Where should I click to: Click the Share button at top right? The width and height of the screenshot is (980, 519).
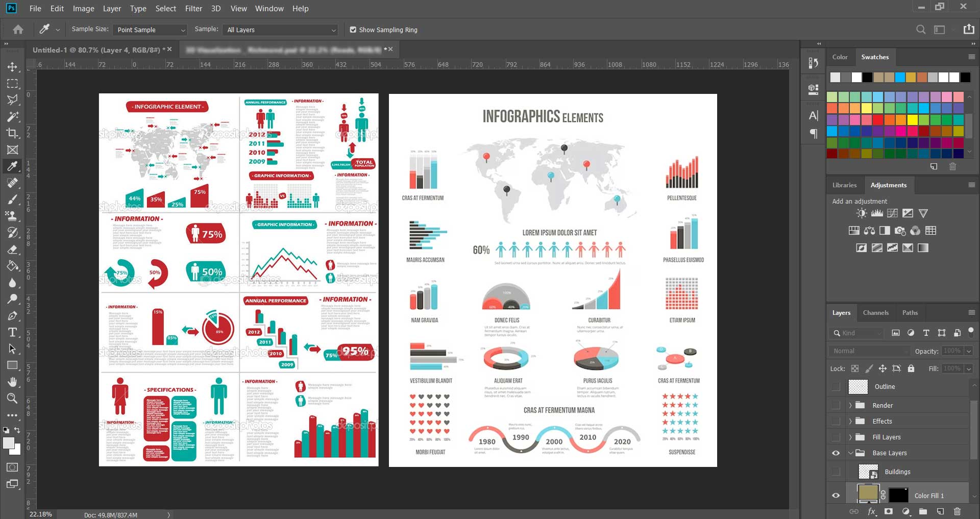click(x=968, y=30)
